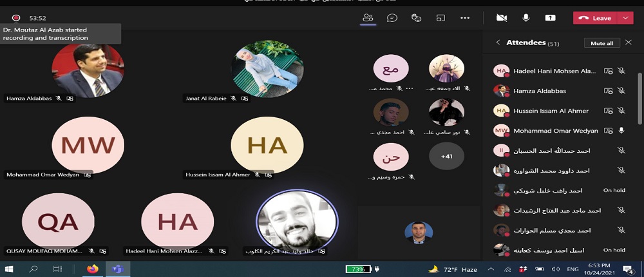Viewport: 644px width, 277px height.
Task: Open Firefox from the Windows taskbar
Action: tap(91, 269)
